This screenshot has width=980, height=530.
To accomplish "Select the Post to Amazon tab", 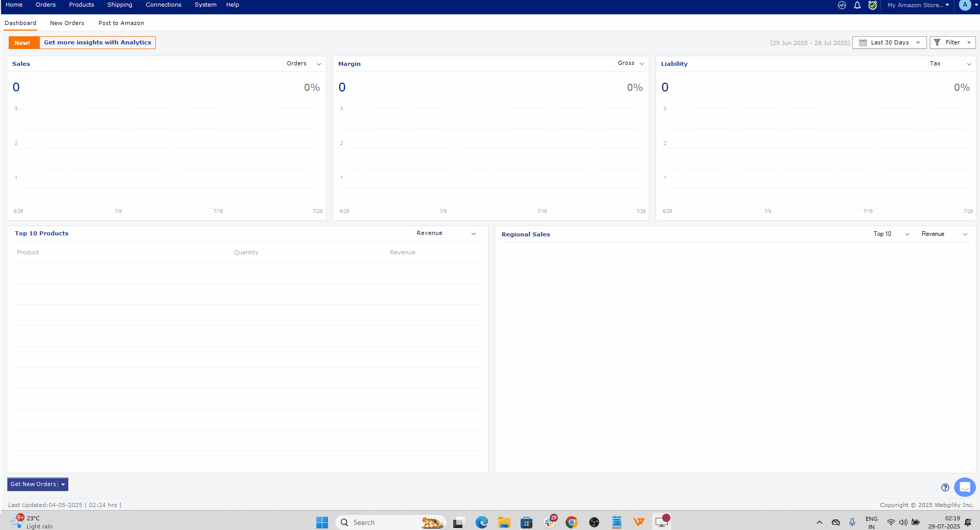I will pos(121,23).
